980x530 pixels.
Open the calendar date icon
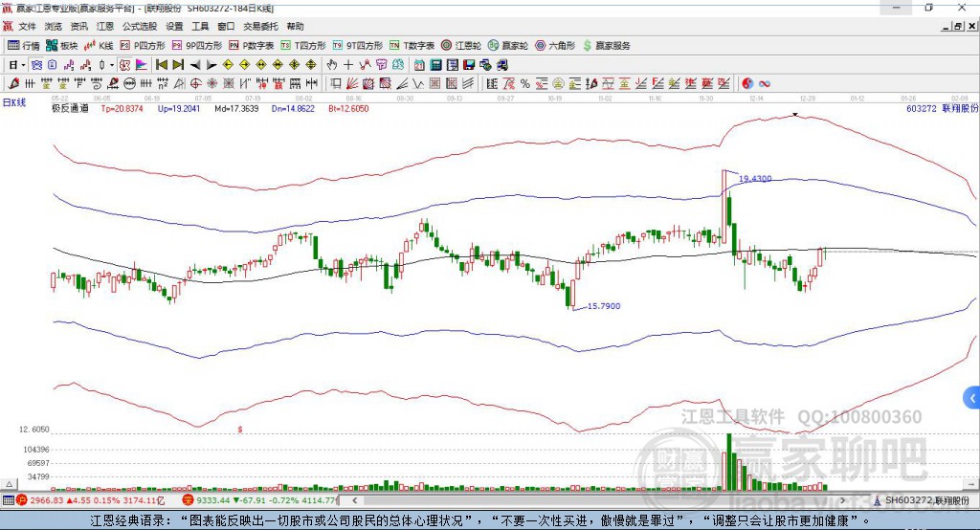(x=419, y=65)
